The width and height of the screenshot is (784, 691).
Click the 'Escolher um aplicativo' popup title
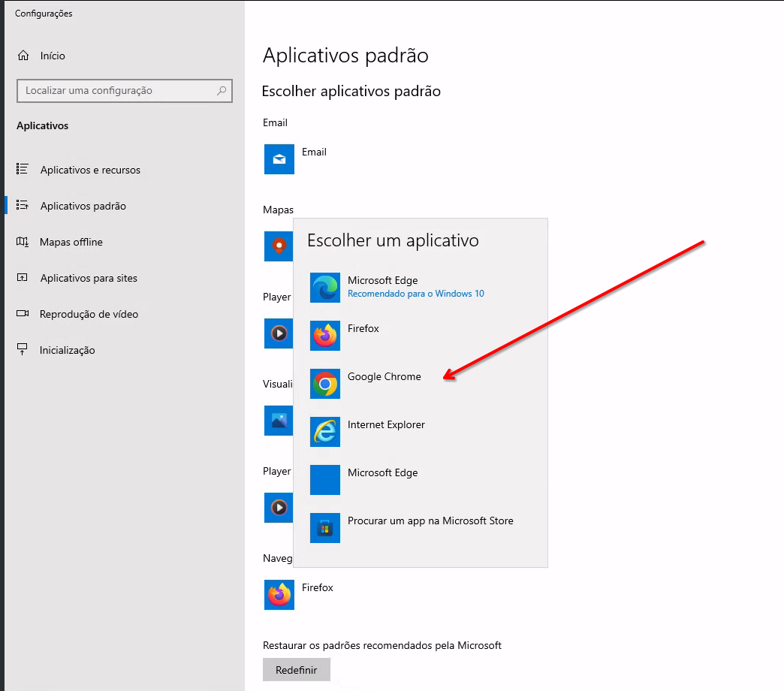click(393, 240)
